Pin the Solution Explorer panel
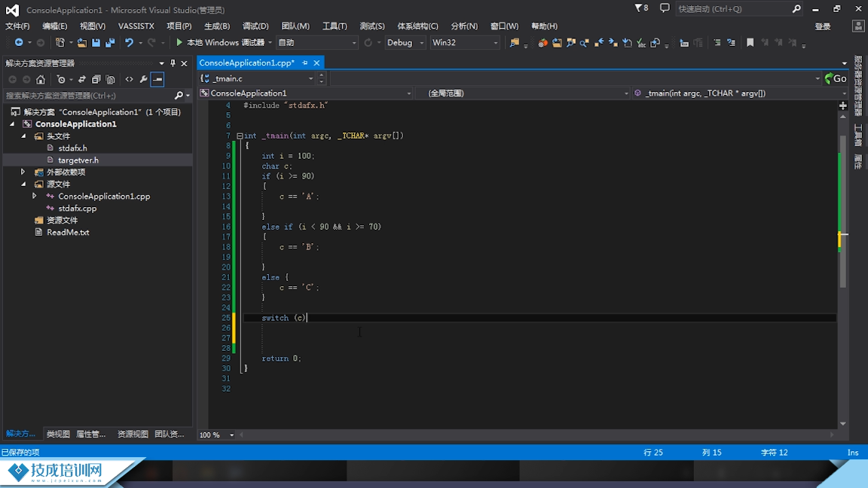The width and height of the screenshot is (868, 488). click(x=173, y=63)
